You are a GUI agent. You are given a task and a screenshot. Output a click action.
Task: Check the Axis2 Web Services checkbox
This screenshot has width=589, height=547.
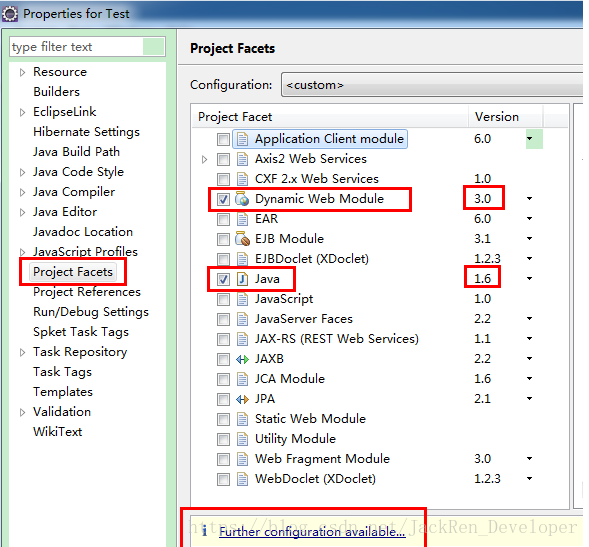223,159
